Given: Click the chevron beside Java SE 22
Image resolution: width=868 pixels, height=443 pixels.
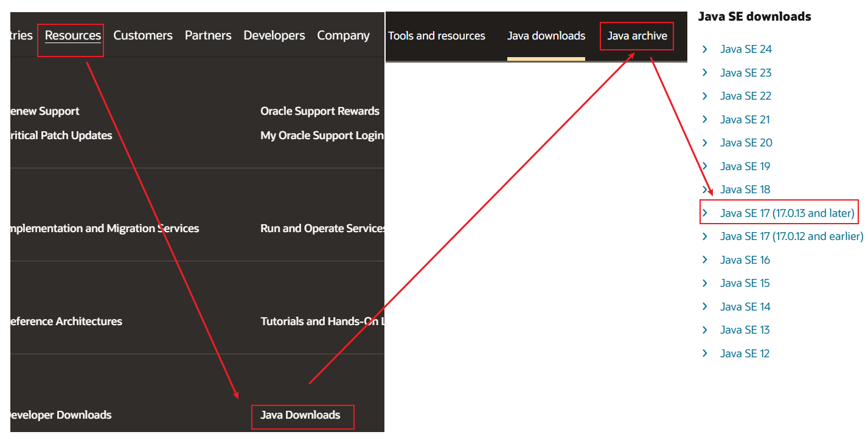Looking at the screenshot, I should tap(705, 96).
